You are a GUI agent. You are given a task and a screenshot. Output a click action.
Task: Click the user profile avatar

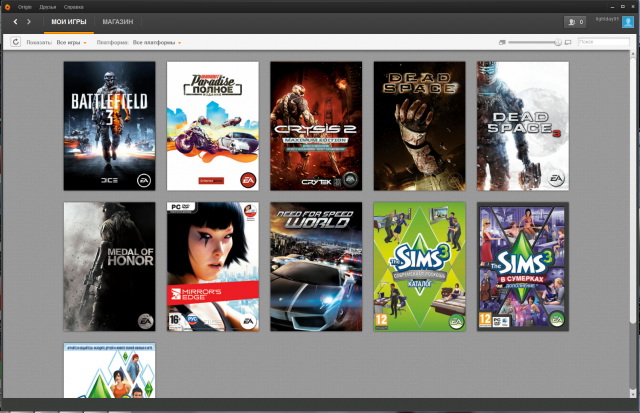click(627, 22)
